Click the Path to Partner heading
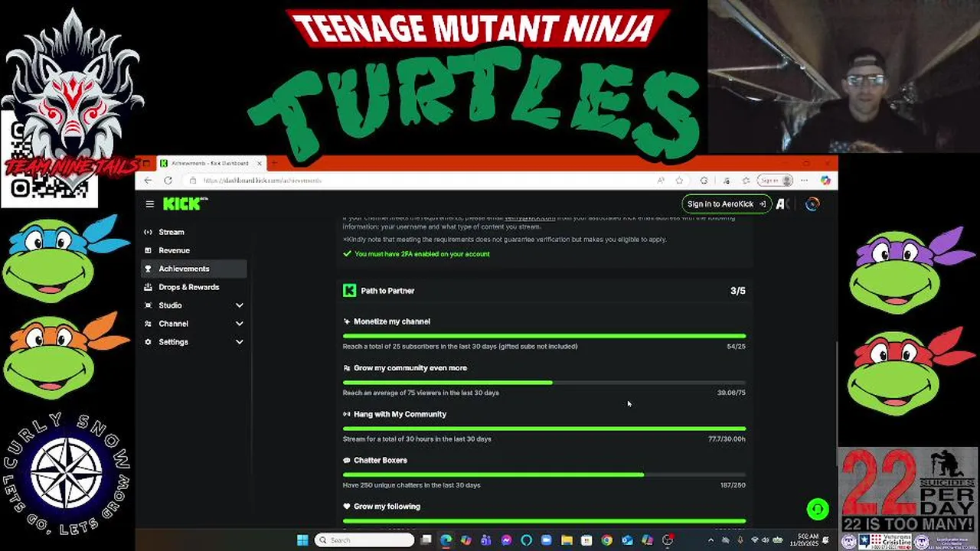This screenshot has width=980, height=551. click(387, 291)
